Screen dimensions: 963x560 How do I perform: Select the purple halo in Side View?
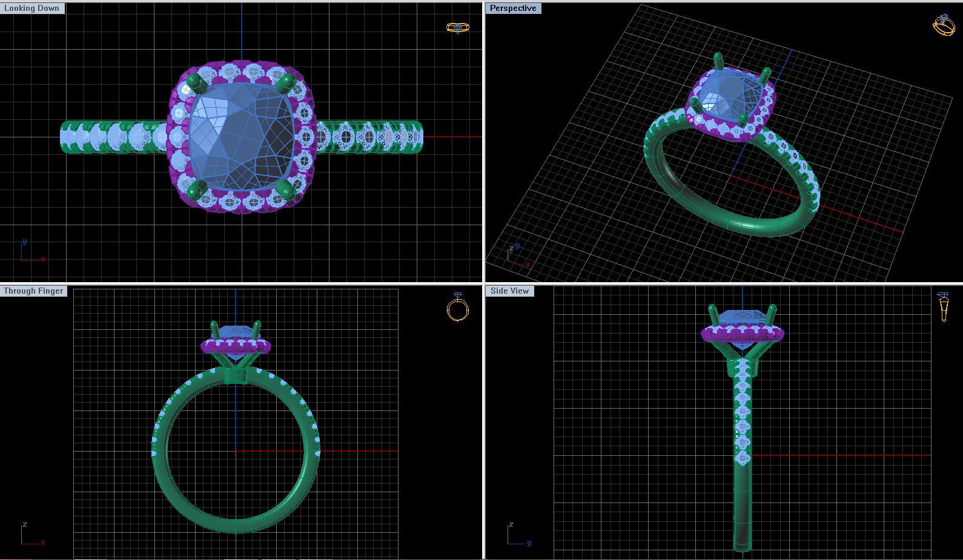[709, 336]
